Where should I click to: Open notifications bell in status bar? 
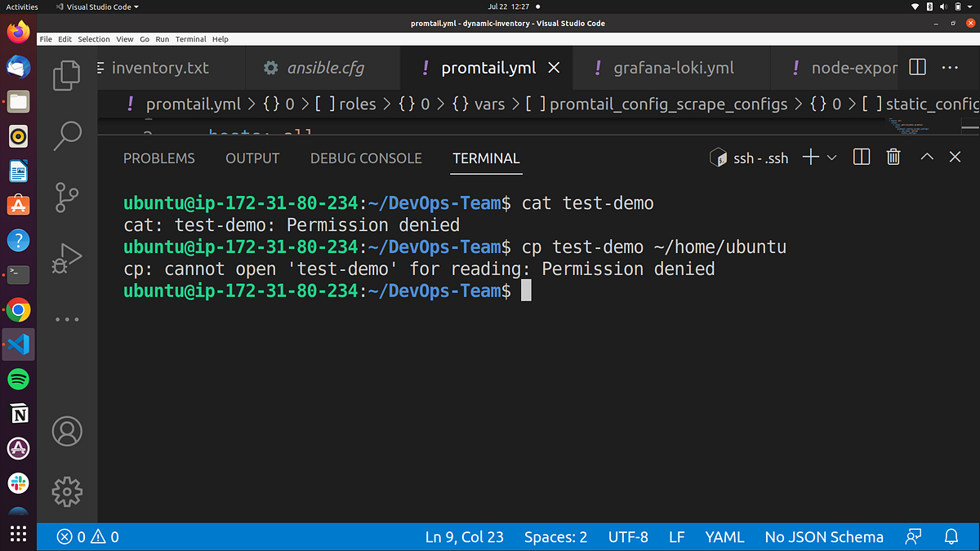click(x=951, y=537)
